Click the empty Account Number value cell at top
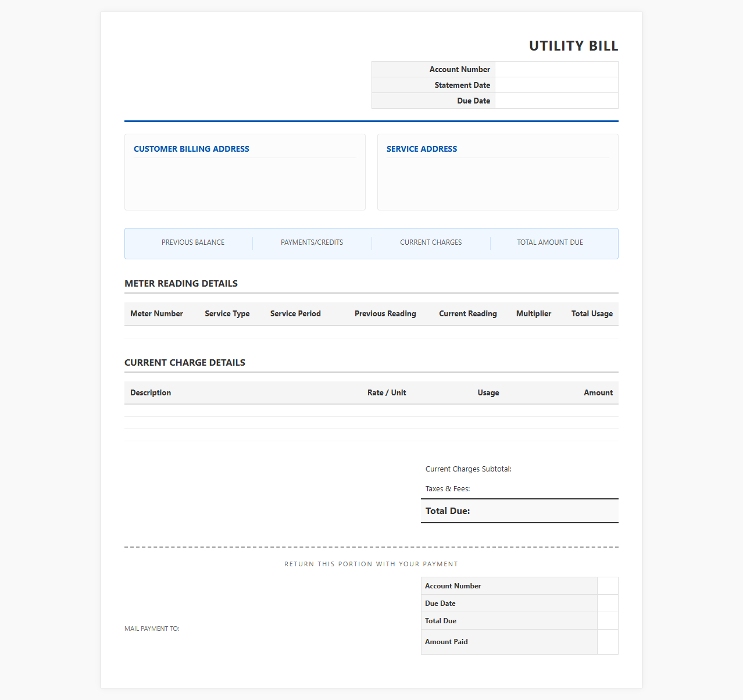This screenshot has height=700, width=743. [x=556, y=69]
